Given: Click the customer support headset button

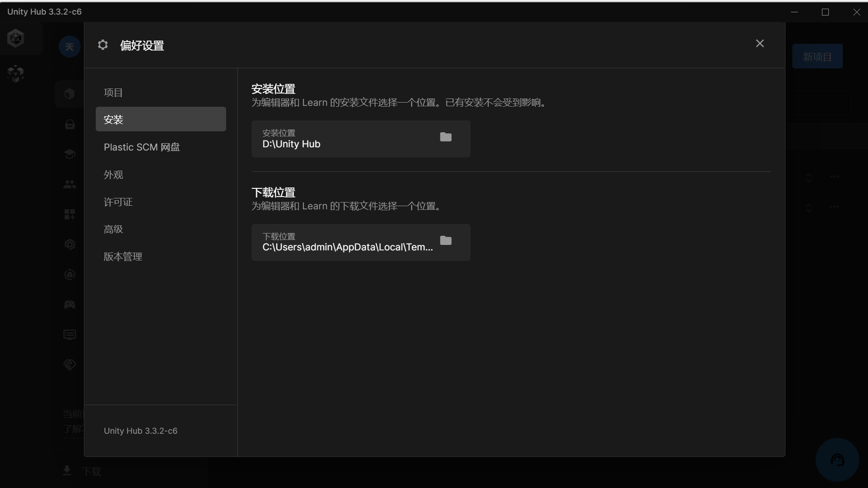Looking at the screenshot, I should tap(837, 460).
